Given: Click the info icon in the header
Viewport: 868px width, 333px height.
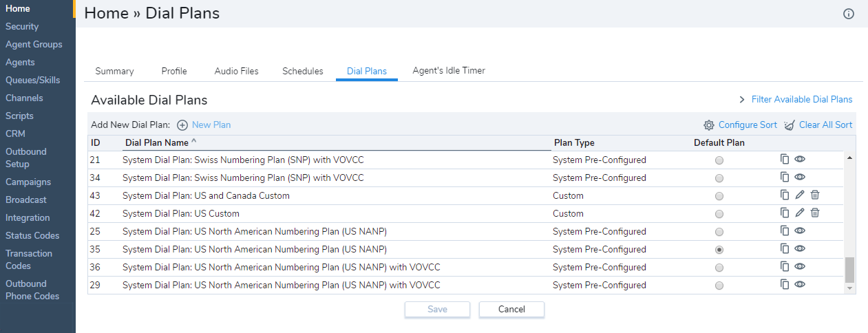Looking at the screenshot, I should pos(849,14).
